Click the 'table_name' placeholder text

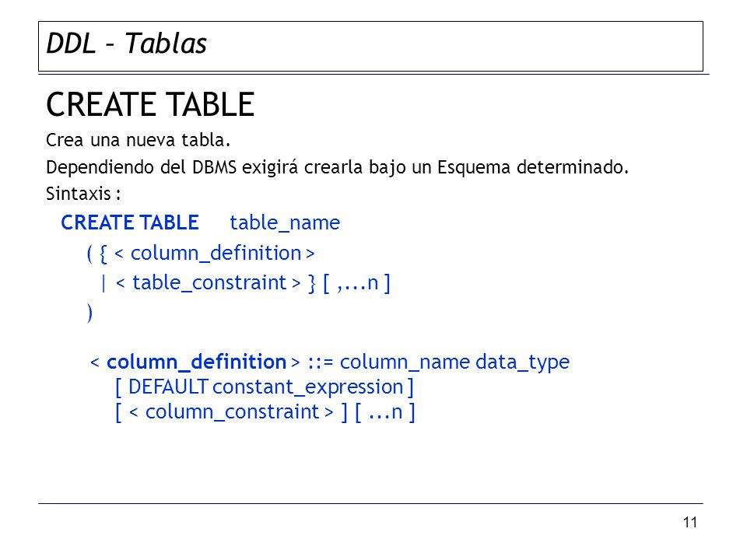point(285,223)
